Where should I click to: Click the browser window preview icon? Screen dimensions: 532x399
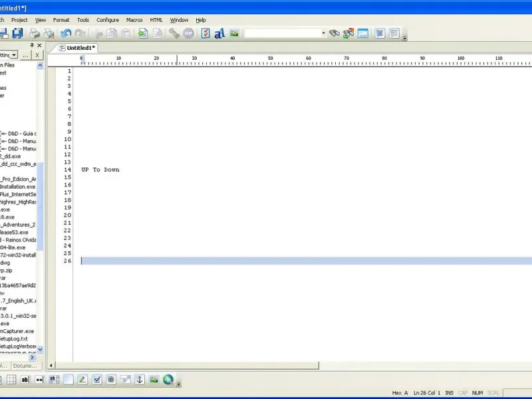click(x=362, y=33)
